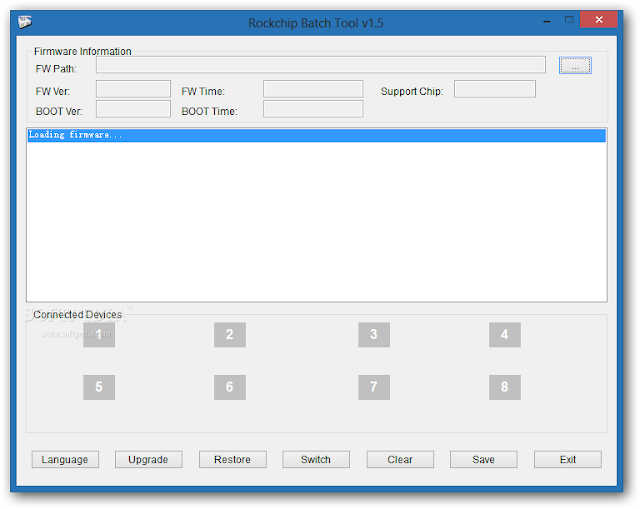The image size is (640, 509).
Task: Start firmware Upgrade button
Action: [x=149, y=460]
